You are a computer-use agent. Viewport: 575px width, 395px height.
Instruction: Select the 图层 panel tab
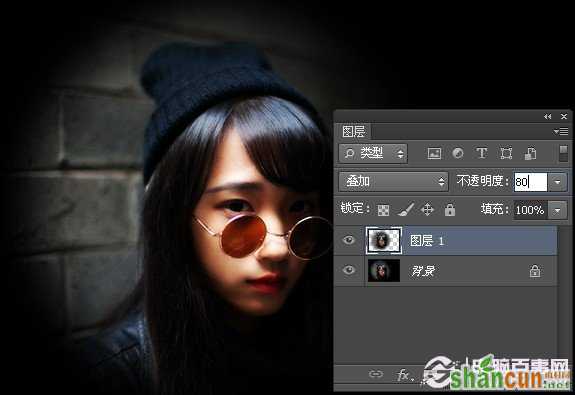353,131
